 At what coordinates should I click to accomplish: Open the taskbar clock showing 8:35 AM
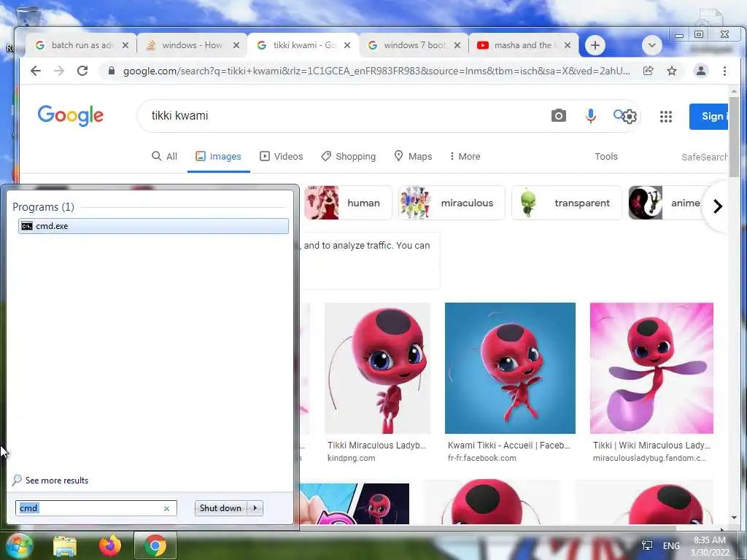pyautogui.click(x=710, y=546)
